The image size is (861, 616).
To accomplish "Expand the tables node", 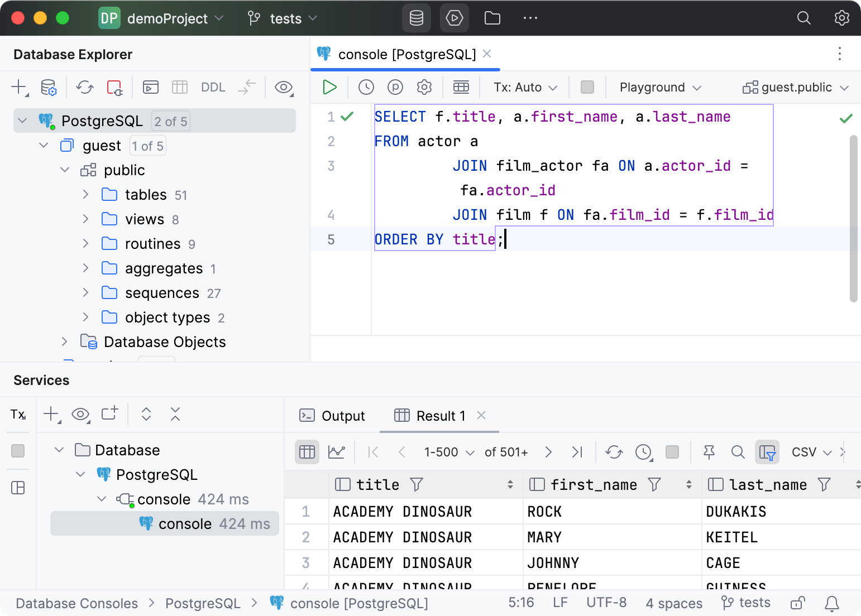I will click(85, 194).
